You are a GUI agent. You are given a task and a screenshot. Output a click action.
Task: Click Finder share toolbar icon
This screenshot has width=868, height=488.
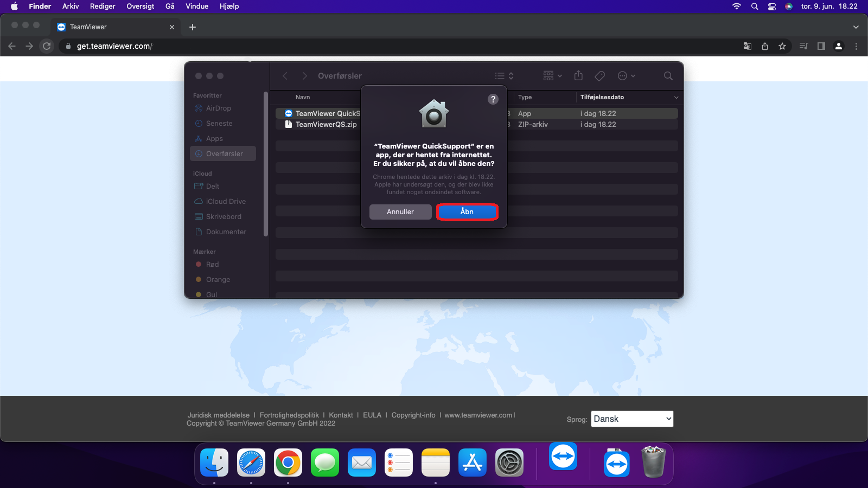click(x=578, y=75)
